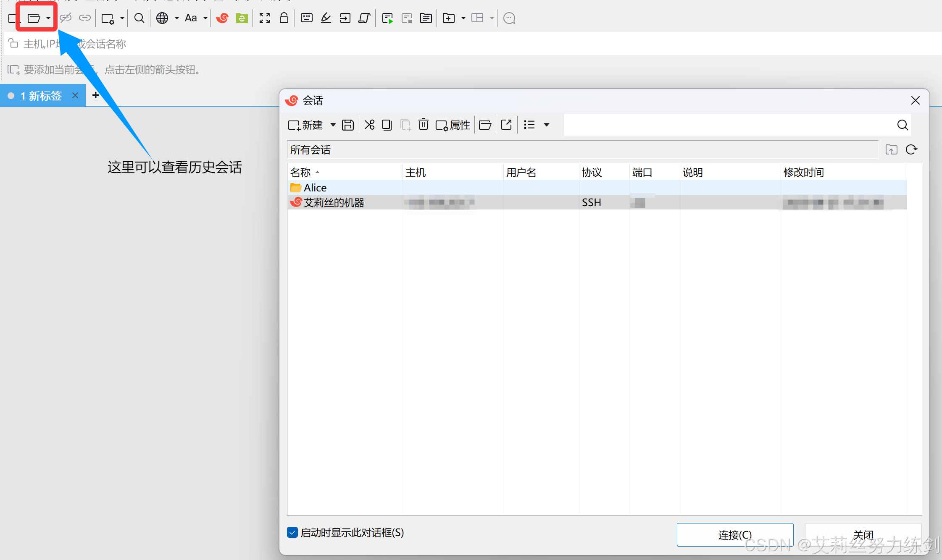Click the 属性 properties button

(453, 125)
